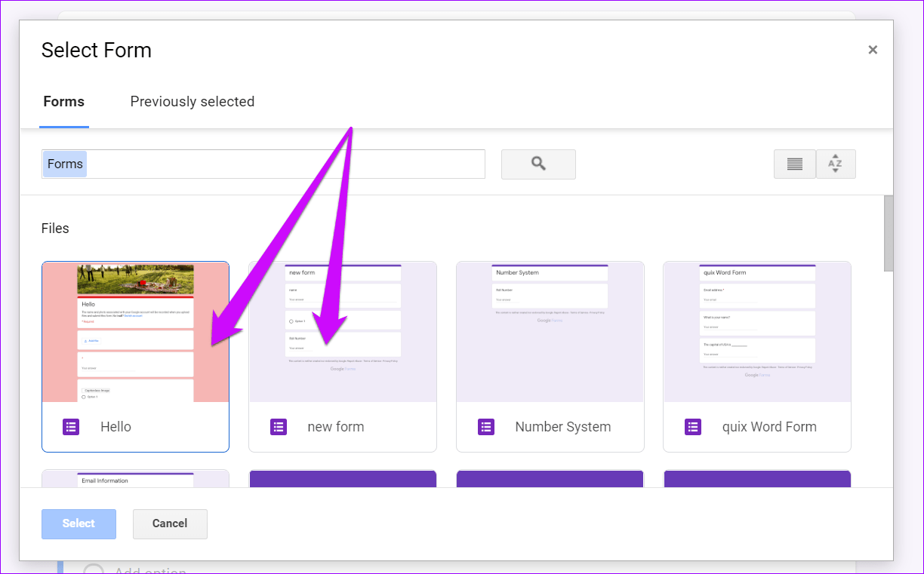Close the Select Form dialog
924x574 pixels.
(x=873, y=50)
